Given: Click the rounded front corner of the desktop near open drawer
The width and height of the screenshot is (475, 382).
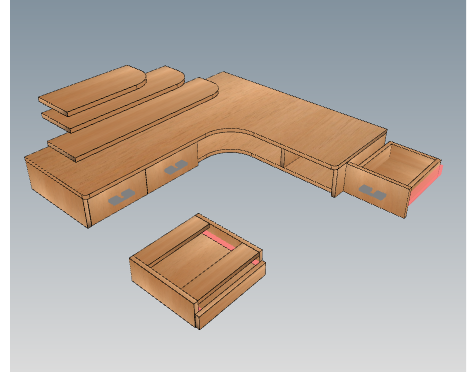Looking at the screenshot, I should click(x=337, y=167).
